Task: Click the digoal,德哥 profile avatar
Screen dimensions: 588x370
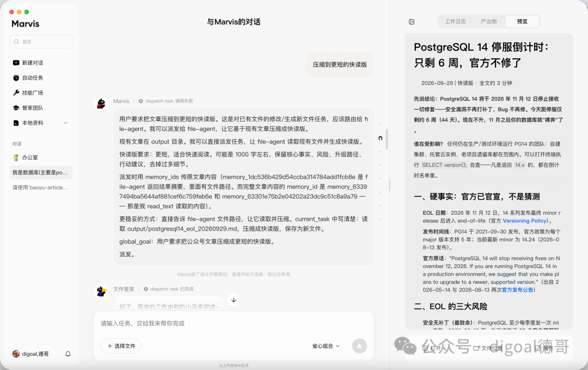Action: pos(16,354)
